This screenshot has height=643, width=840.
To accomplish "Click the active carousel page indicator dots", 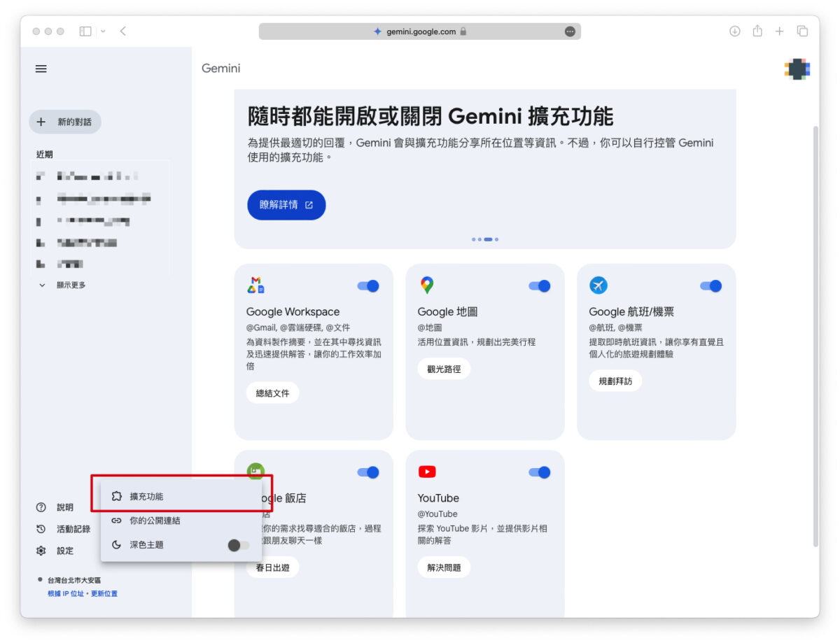I will (488, 239).
